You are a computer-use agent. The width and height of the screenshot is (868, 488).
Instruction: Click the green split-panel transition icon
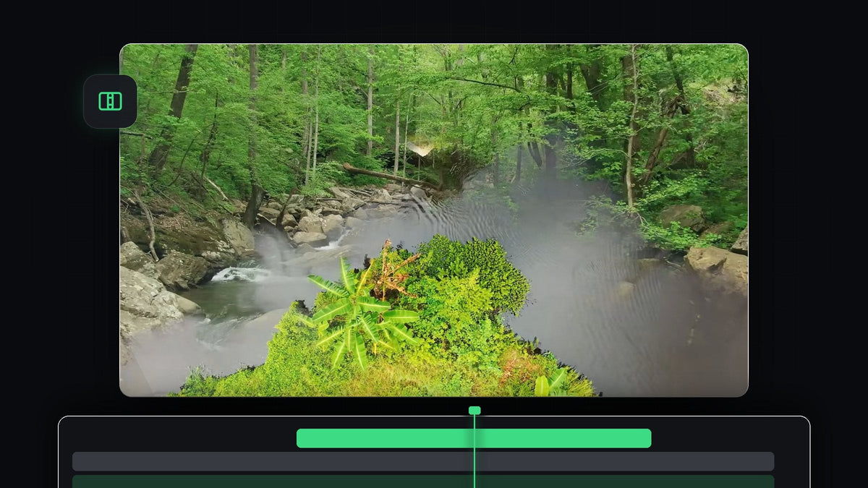point(110,101)
